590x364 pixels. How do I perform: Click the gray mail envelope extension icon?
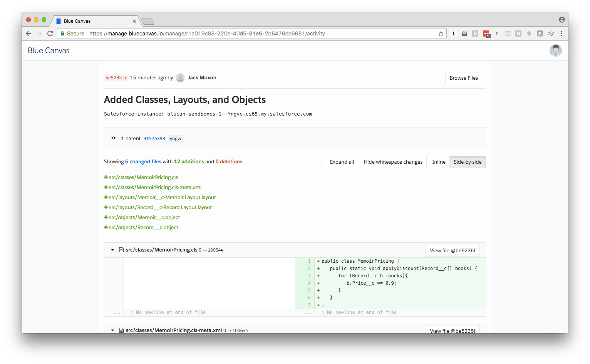pos(508,34)
